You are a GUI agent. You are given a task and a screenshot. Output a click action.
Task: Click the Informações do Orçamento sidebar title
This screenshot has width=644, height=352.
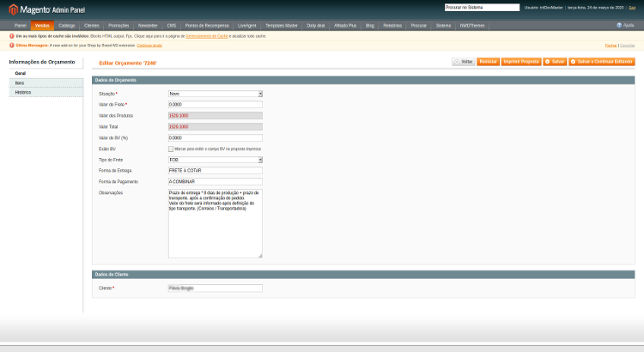(x=42, y=62)
